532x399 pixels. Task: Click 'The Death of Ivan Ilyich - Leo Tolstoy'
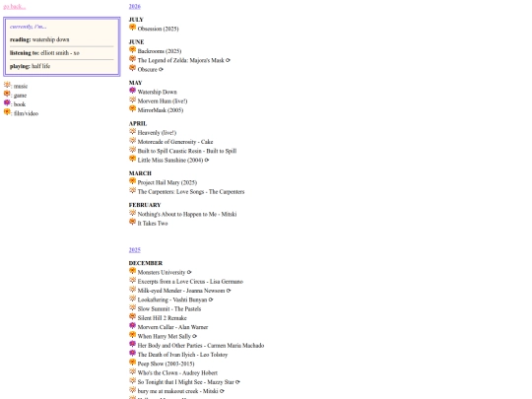click(x=182, y=355)
